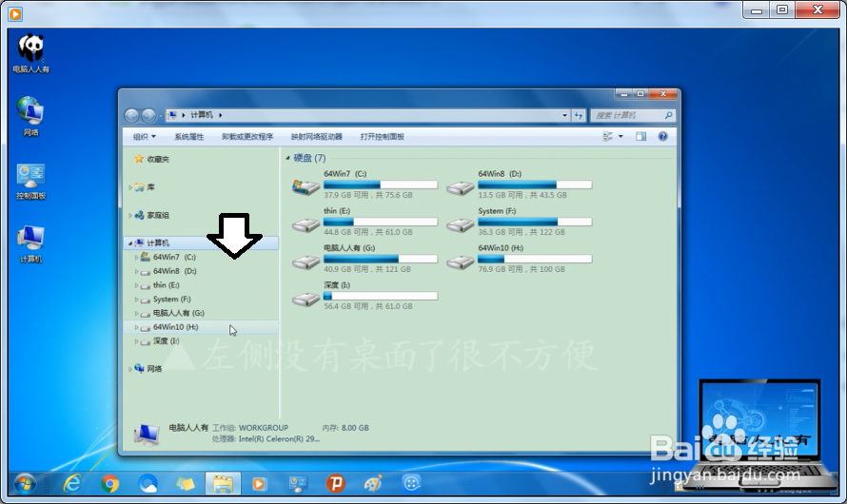Open the 组织 menu

click(x=145, y=137)
